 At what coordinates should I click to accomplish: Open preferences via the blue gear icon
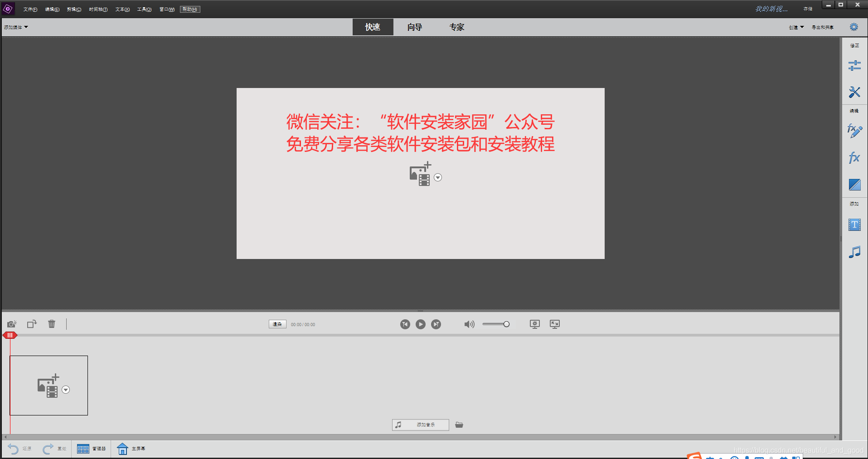tap(854, 27)
